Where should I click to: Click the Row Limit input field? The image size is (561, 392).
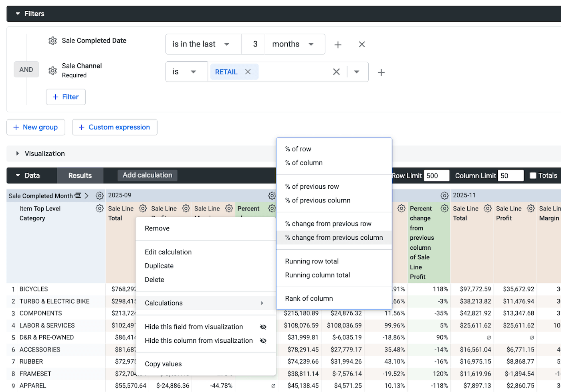(x=436, y=176)
